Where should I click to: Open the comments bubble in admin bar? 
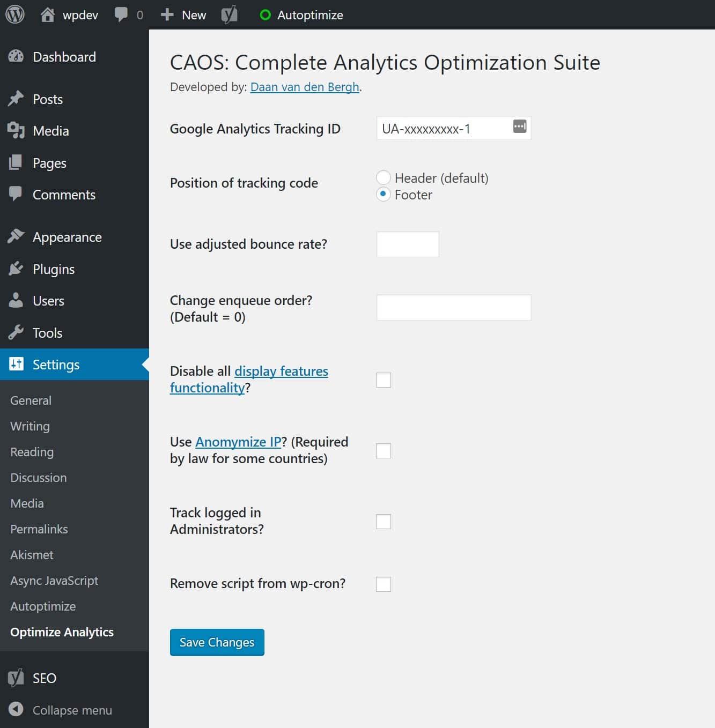tap(119, 14)
